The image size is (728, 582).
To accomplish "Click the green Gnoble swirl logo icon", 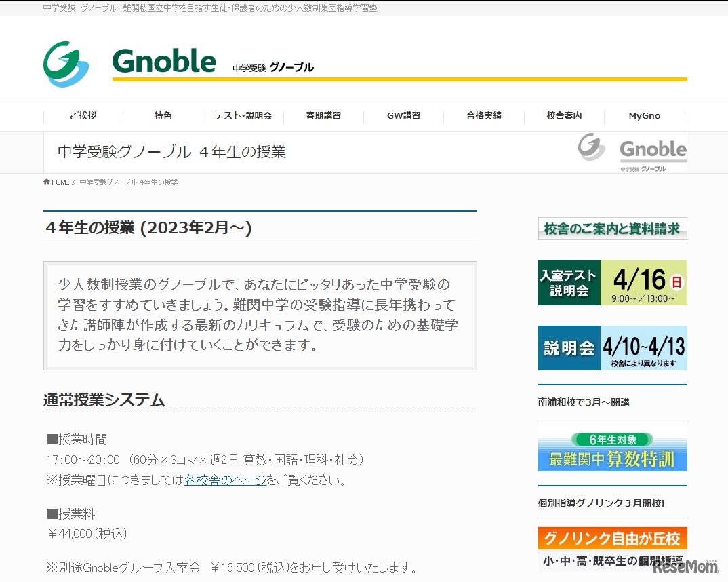I will pyautogui.click(x=66, y=64).
